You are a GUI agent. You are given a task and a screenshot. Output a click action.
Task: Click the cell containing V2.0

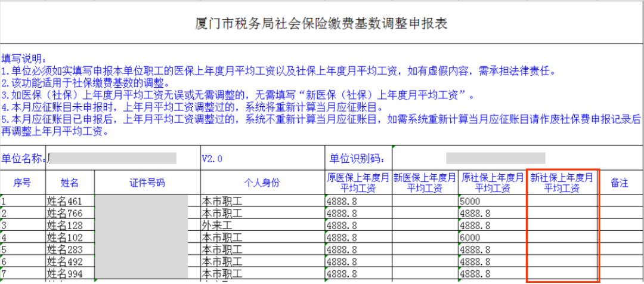coord(262,159)
